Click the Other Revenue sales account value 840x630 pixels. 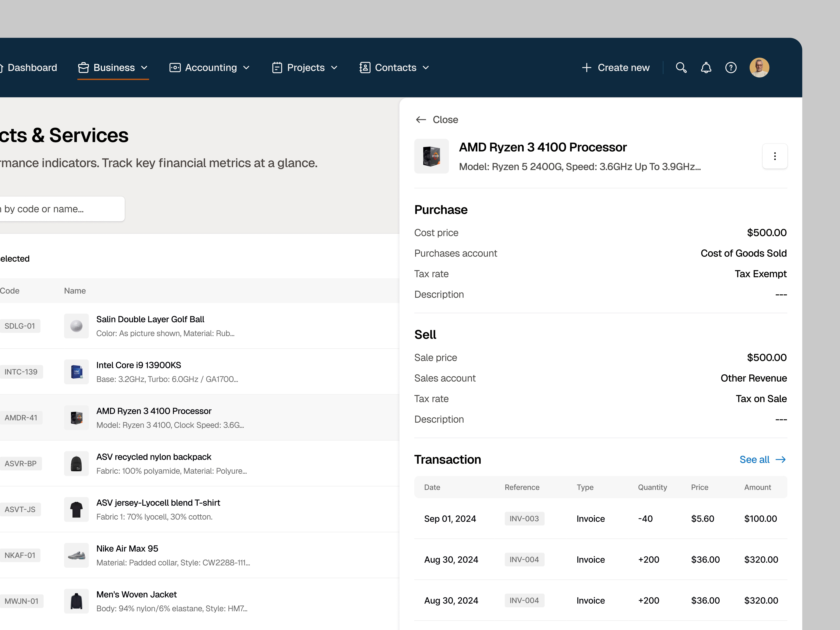coord(754,378)
